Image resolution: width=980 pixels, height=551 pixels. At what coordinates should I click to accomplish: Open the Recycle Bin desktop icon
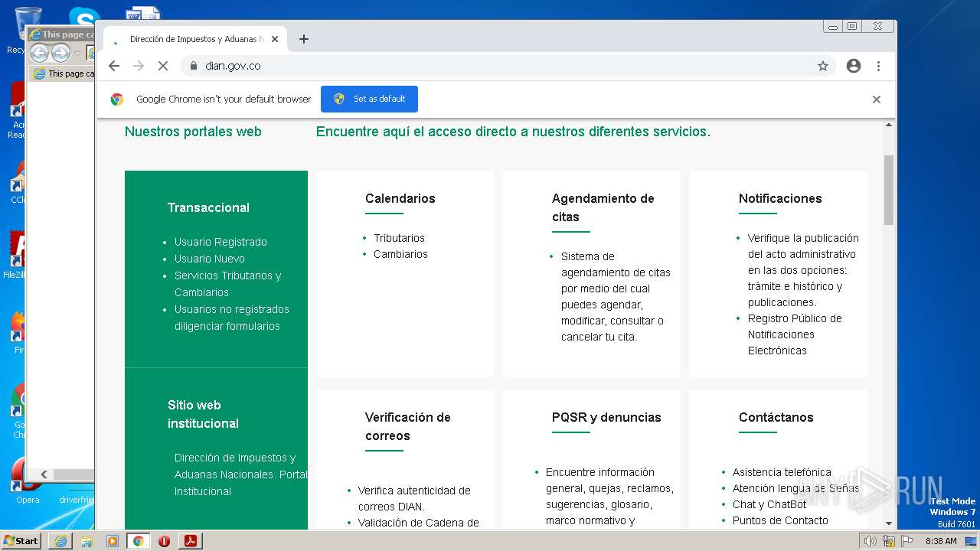click(x=28, y=31)
